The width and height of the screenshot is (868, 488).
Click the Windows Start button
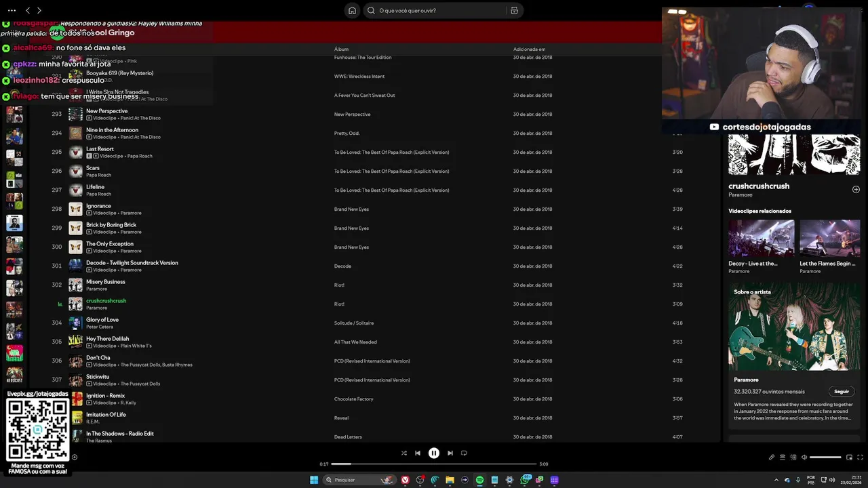point(314,480)
